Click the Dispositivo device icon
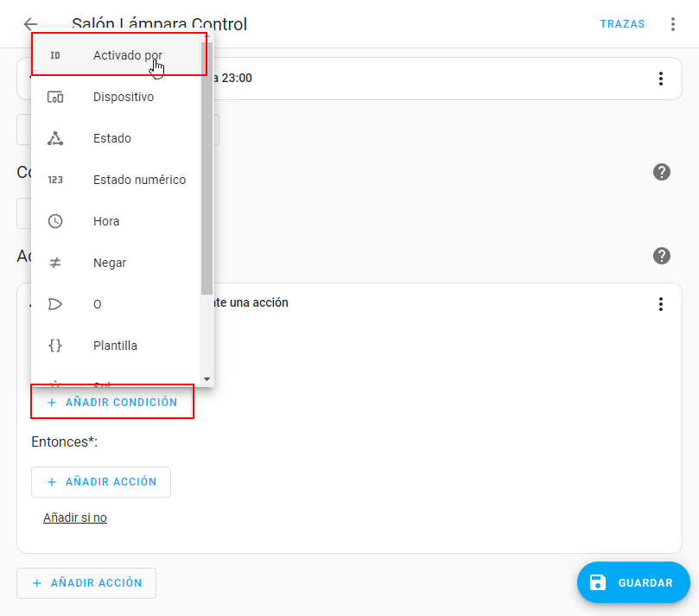 (x=55, y=97)
